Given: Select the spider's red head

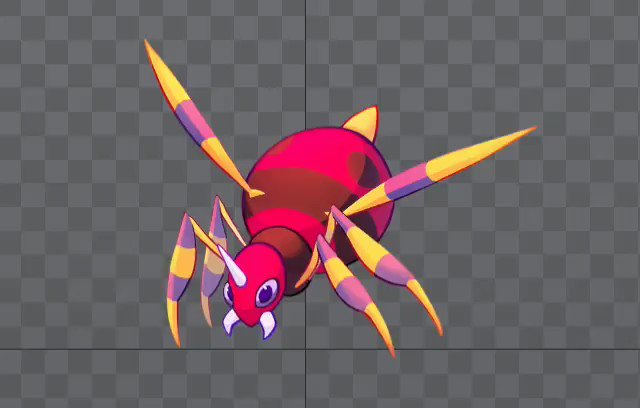Looking at the screenshot, I should coord(254,284).
